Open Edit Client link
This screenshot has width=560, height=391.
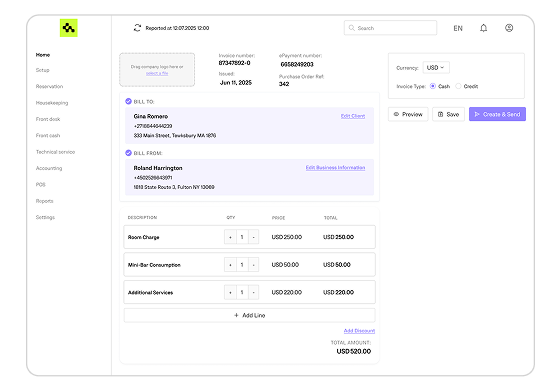pos(352,116)
